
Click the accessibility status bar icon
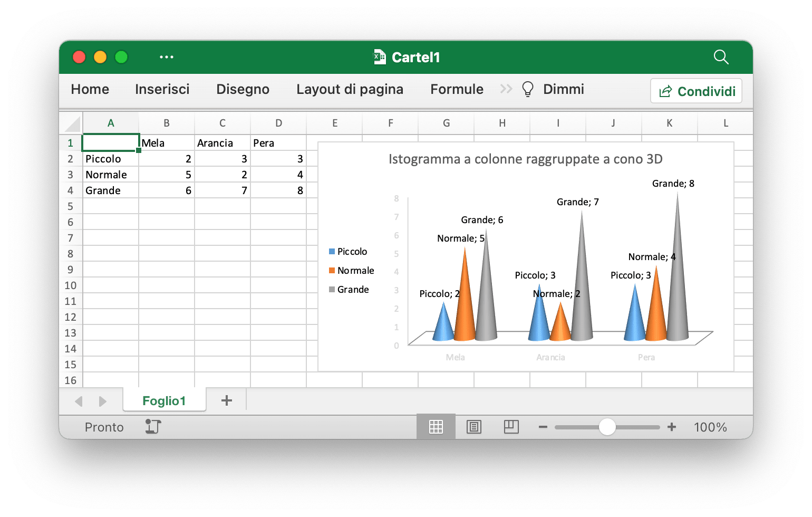(x=153, y=426)
